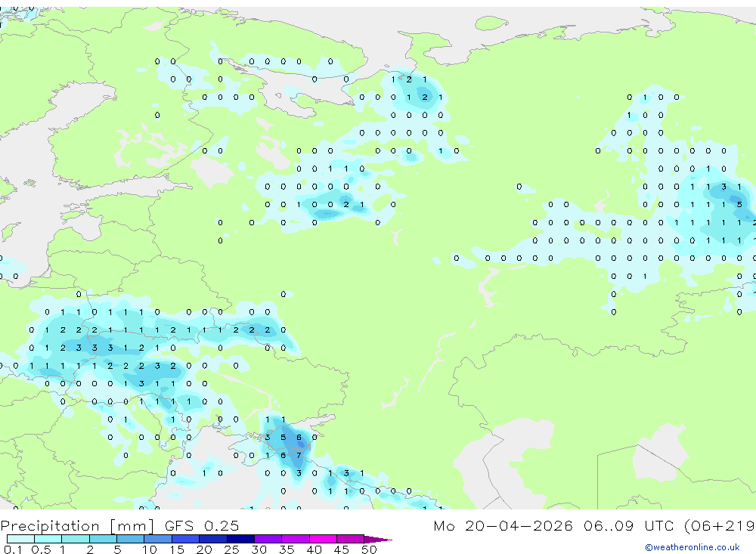Click the '40' legend scale label

pos(314,549)
